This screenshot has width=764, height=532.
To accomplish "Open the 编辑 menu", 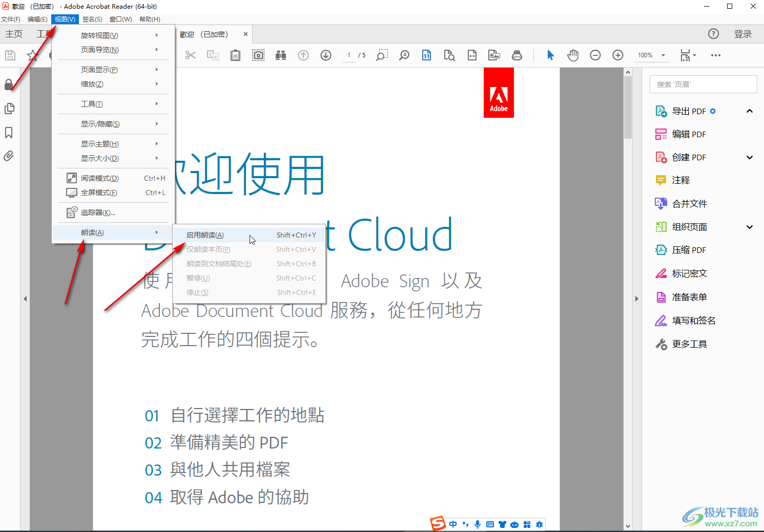I will click(x=37, y=19).
